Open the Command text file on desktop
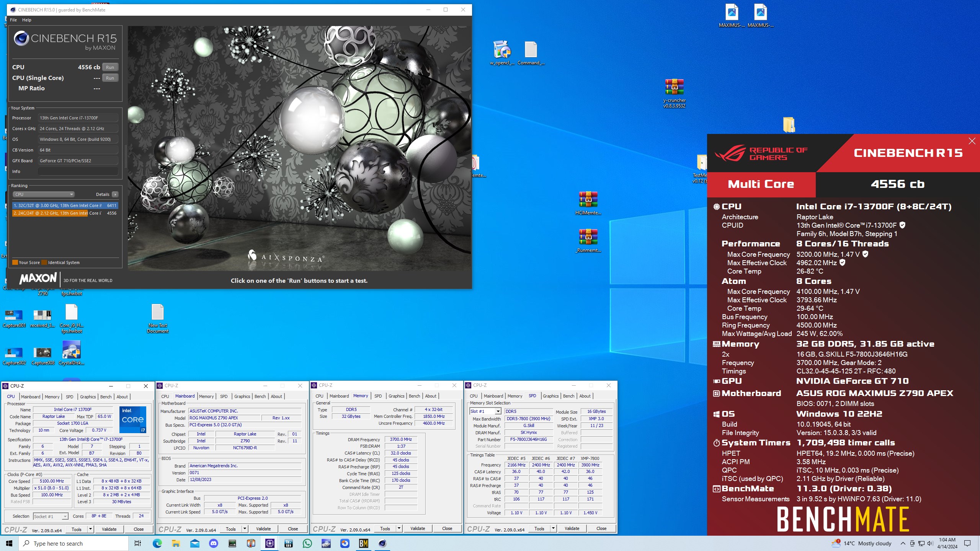The image size is (980, 551). pyautogui.click(x=531, y=53)
